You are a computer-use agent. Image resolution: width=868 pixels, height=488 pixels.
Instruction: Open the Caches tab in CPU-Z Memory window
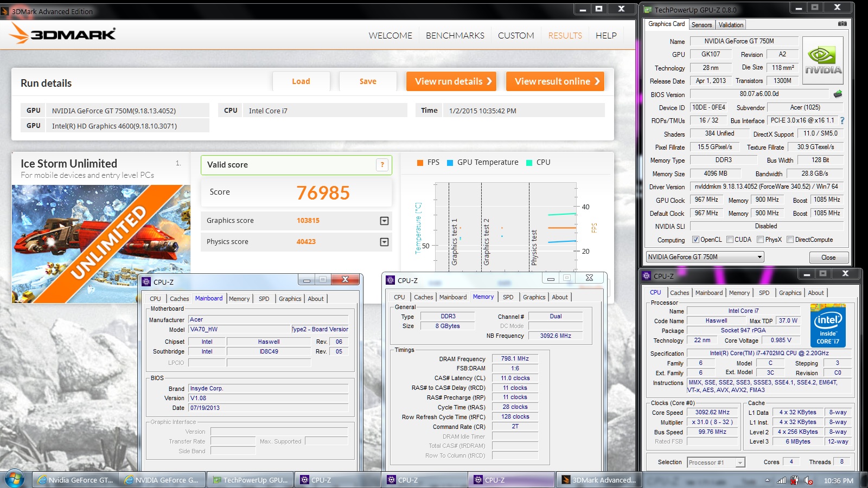[x=424, y=297]
